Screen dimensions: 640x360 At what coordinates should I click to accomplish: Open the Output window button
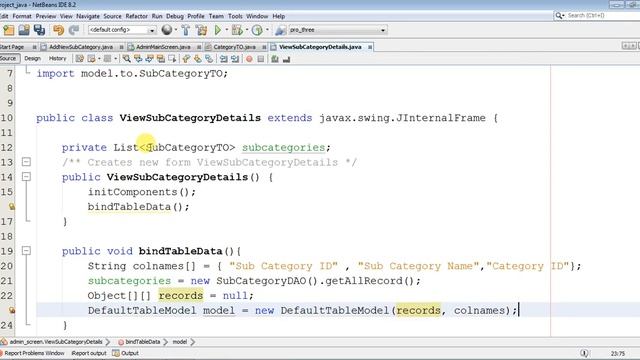pos(126,353)
